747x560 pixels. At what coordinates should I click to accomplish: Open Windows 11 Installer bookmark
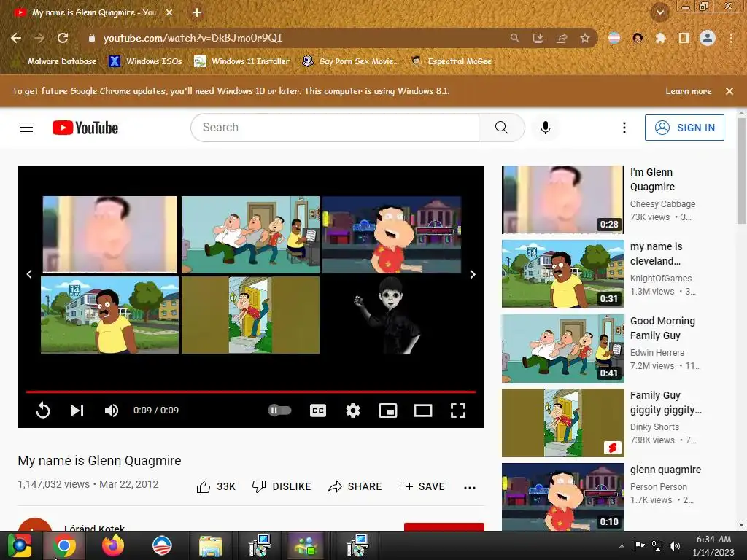click(x=242, y=61)
